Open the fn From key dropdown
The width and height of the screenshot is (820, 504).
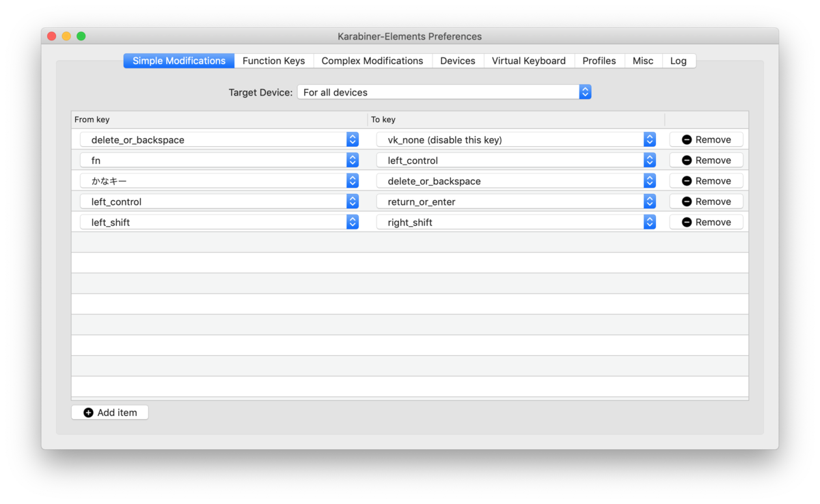pos(219,160)
